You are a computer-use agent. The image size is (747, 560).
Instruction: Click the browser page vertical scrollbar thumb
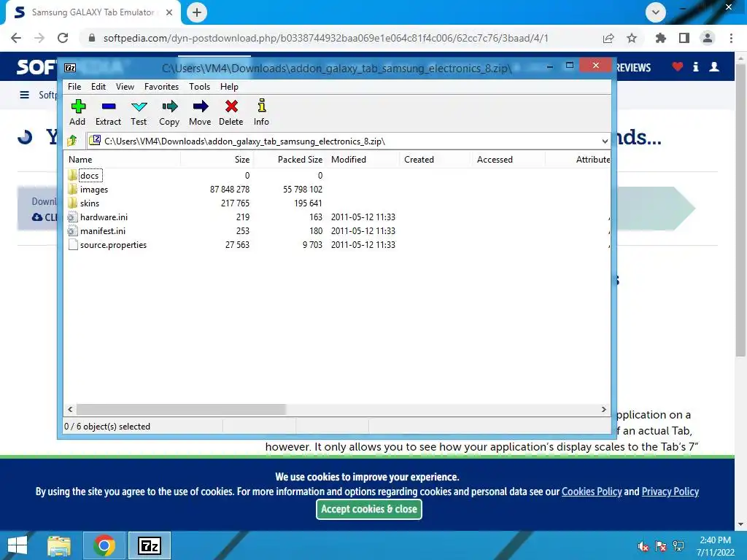pos(740,209)
